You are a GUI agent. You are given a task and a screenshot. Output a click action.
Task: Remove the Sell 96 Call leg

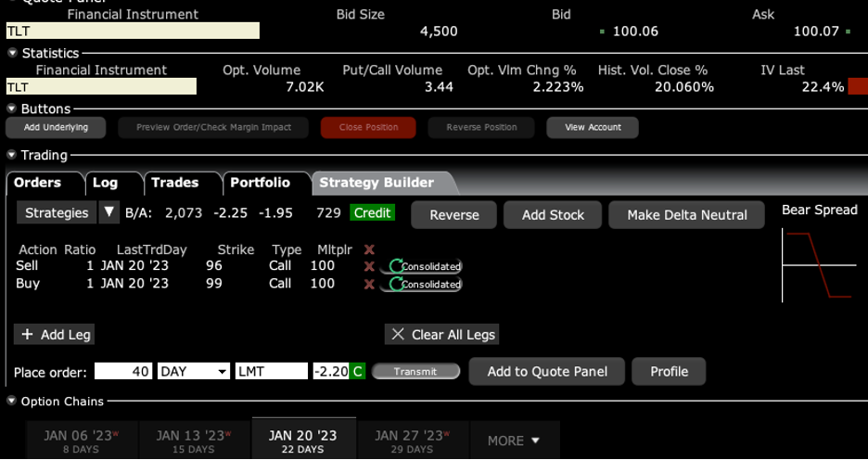pyautogui.click(x=369, y=266)
